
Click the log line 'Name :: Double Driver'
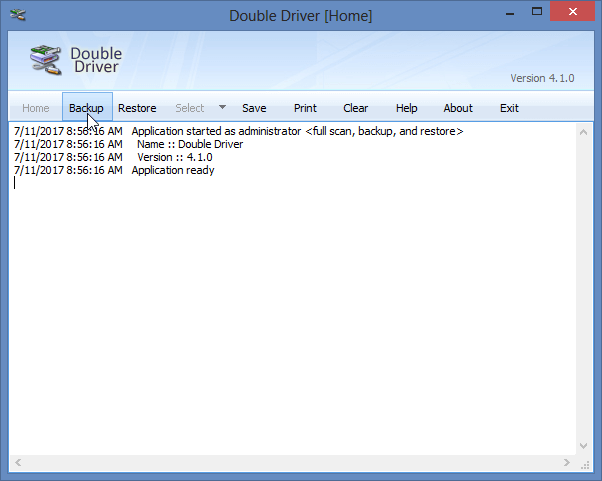click(x=129, y=144)
